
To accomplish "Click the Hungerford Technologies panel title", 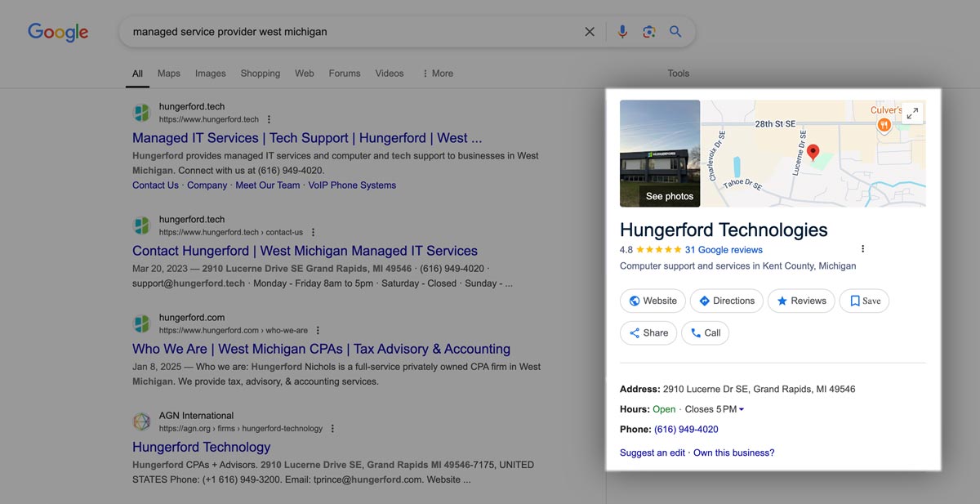I will click(724, 230).
